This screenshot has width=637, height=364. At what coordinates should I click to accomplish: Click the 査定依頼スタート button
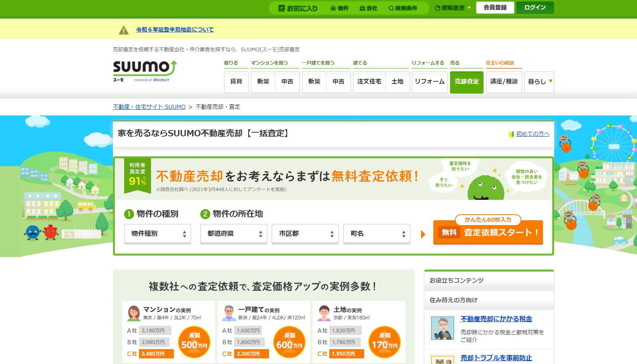click(x=488, y=233)
